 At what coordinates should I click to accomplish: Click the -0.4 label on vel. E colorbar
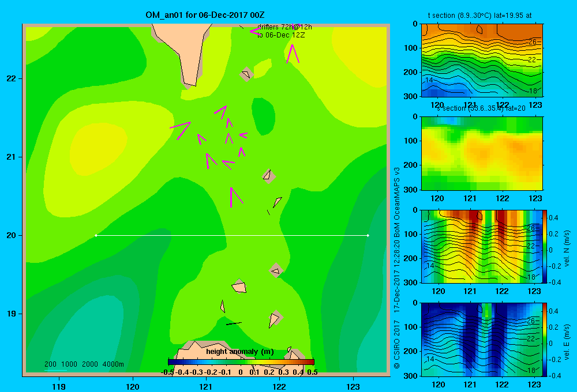[x=554, y=375]
